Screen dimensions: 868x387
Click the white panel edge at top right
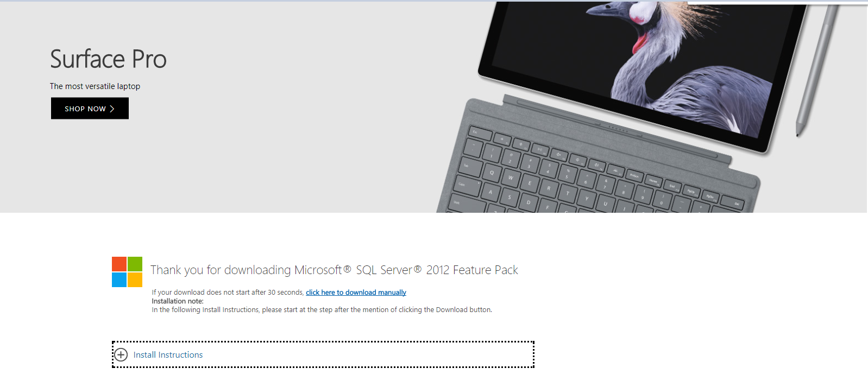point(778,3)
